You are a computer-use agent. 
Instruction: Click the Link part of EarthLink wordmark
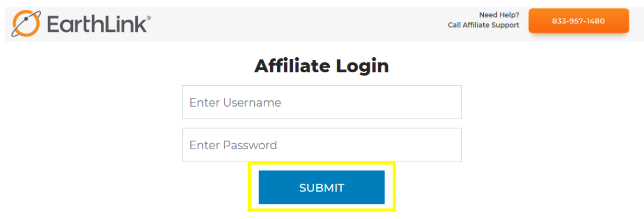[126, 24]
